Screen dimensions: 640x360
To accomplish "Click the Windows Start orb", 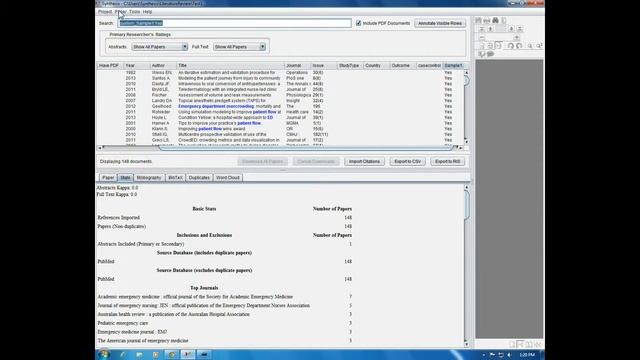I will [x=104, y=354].
